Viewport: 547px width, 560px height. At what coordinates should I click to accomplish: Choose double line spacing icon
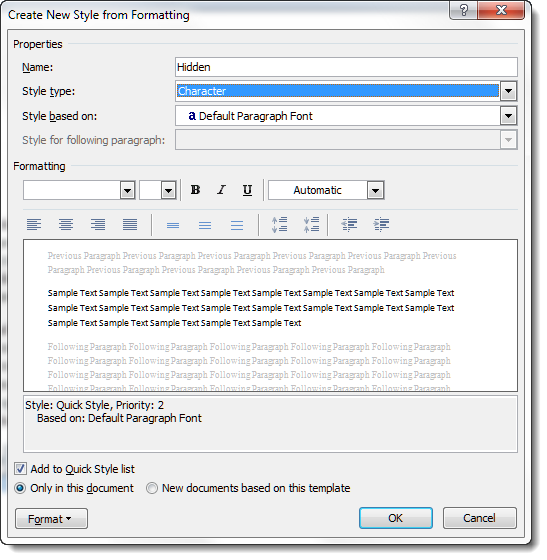(x=237, y=225)
